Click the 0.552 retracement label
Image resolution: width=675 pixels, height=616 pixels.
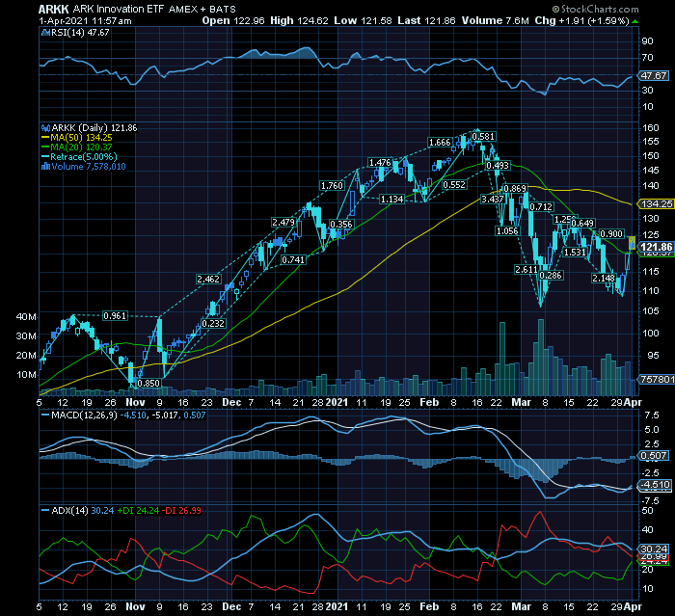pos(454,185)
